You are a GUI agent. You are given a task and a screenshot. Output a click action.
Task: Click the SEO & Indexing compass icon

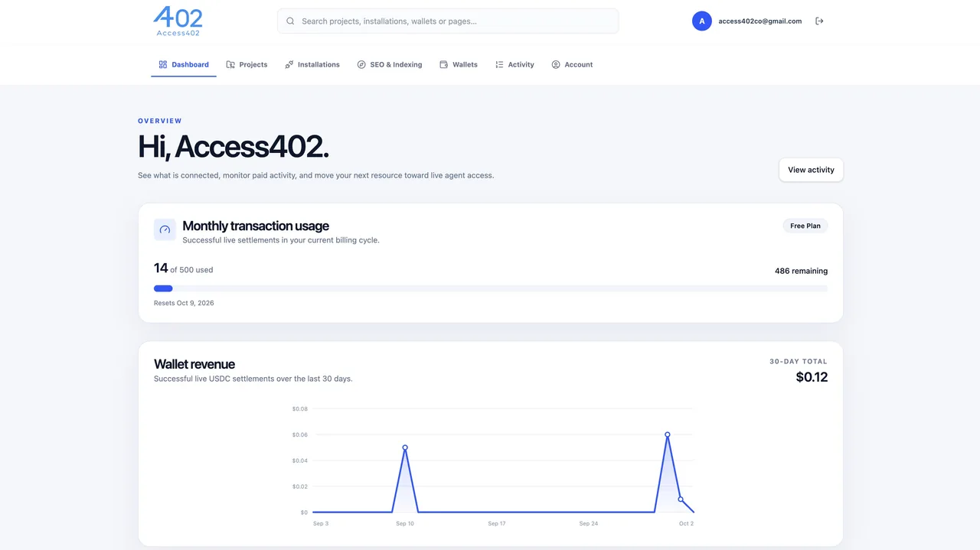click(x=361, y=65)
